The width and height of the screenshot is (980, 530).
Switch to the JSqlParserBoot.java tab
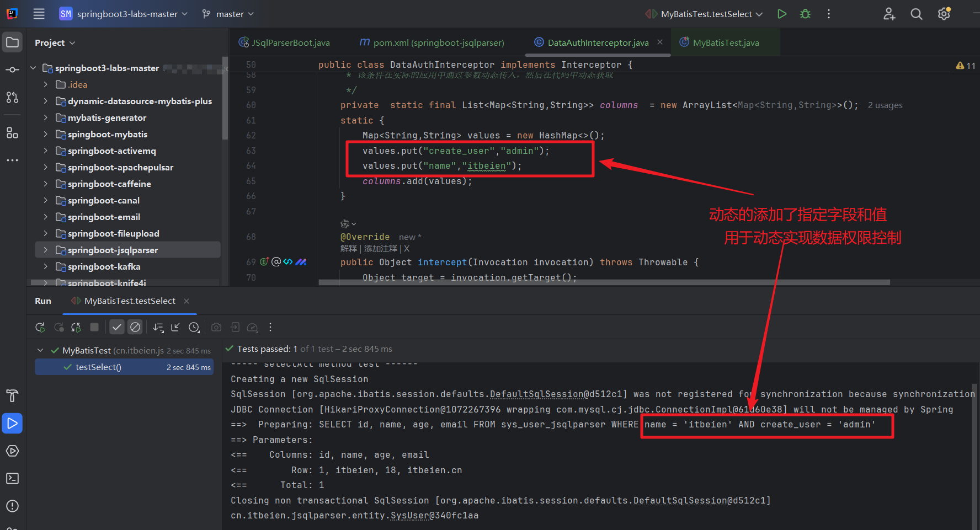pyautogui.click(x=284, y=42)
